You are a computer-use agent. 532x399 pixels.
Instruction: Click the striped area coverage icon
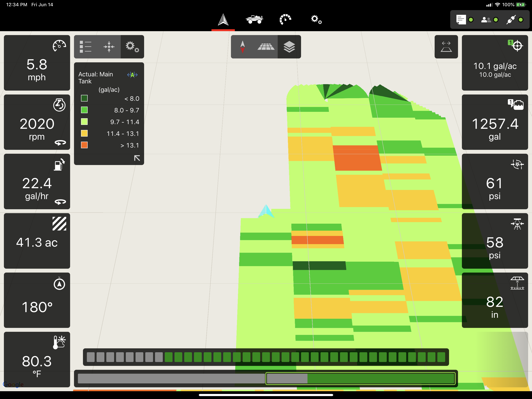(59, 224)
